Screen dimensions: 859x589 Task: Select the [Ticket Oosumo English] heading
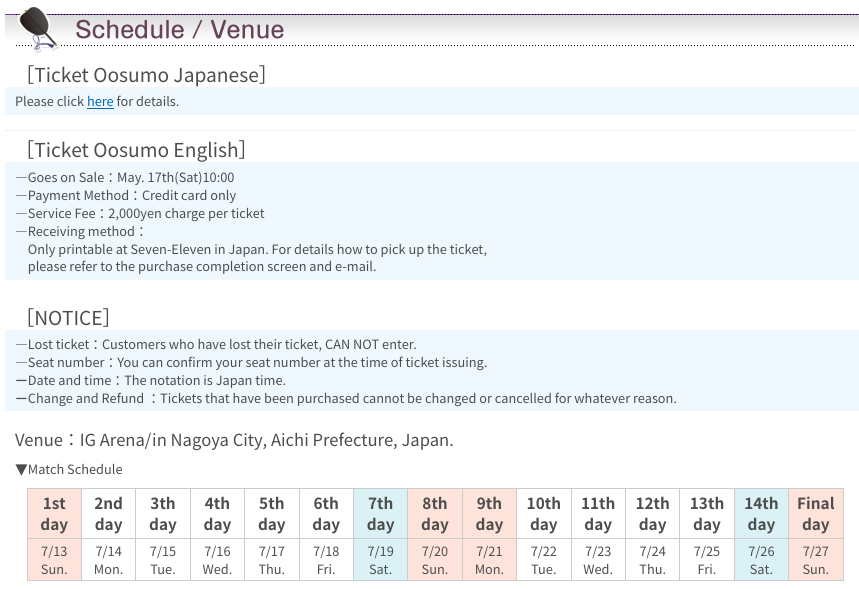pyautogui.click(x=136, y=150)
